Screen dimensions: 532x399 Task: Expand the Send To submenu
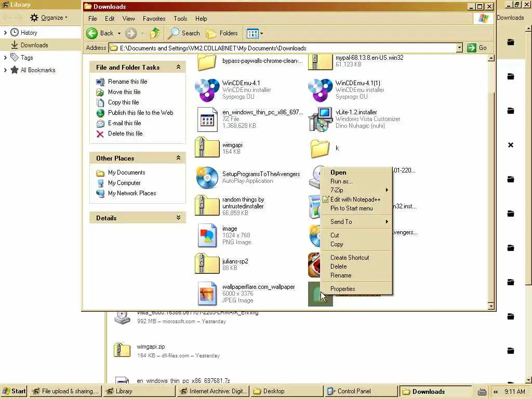[x=356, y=221]
